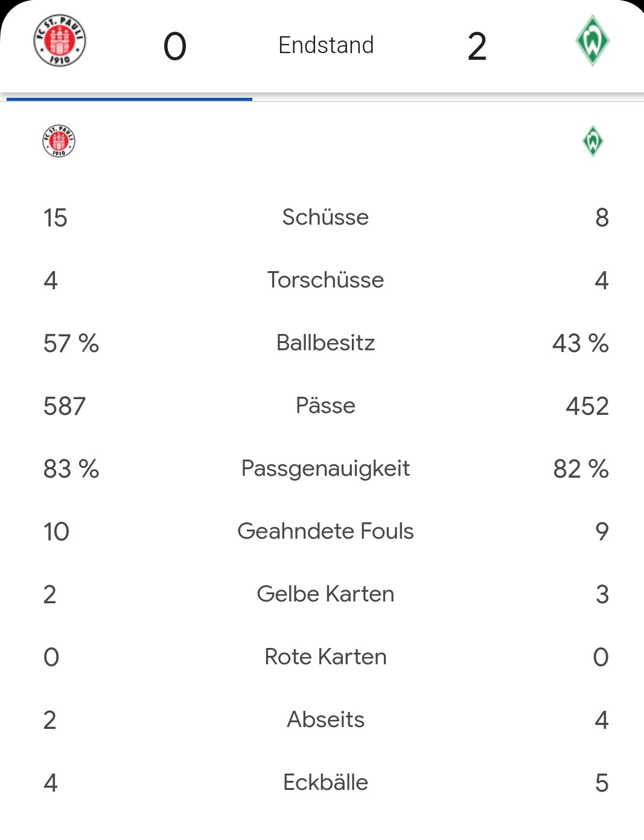
Task: Select the Torschüsse row label
Action: [325, 280]
